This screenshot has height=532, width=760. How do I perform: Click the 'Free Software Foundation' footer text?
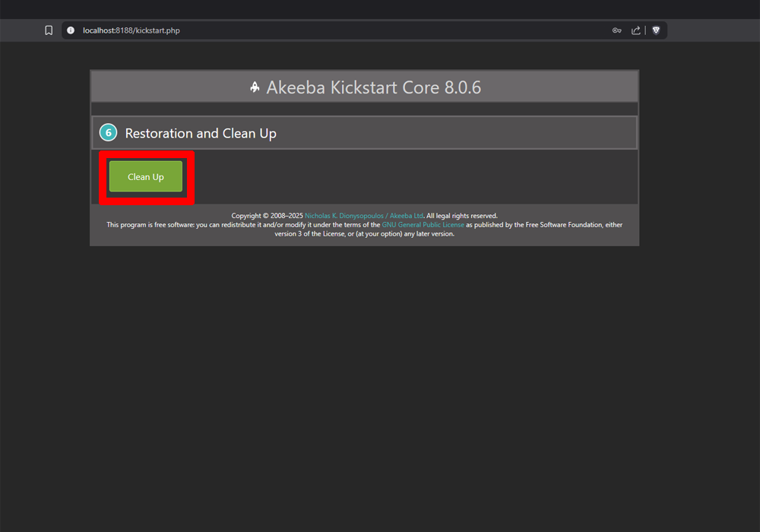pos(559,225)
